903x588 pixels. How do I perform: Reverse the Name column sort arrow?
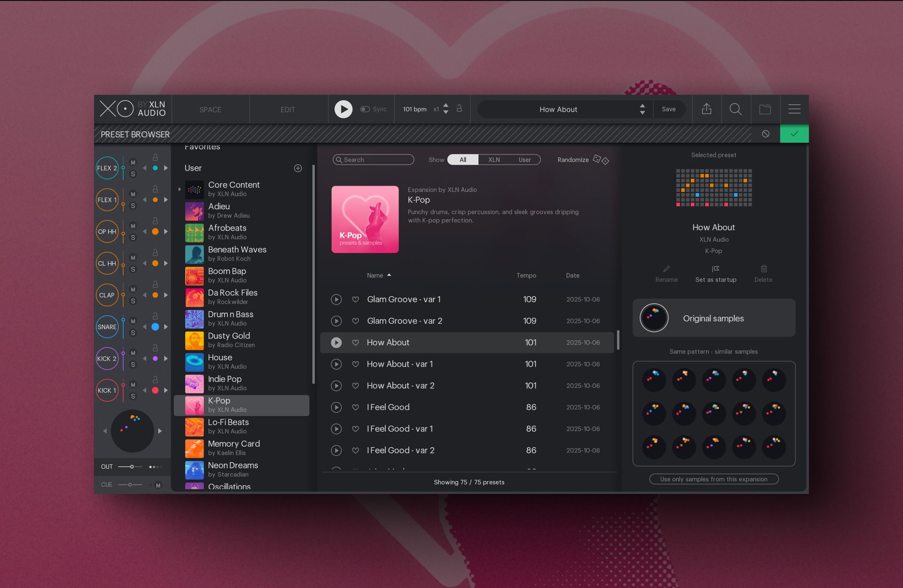389,275
